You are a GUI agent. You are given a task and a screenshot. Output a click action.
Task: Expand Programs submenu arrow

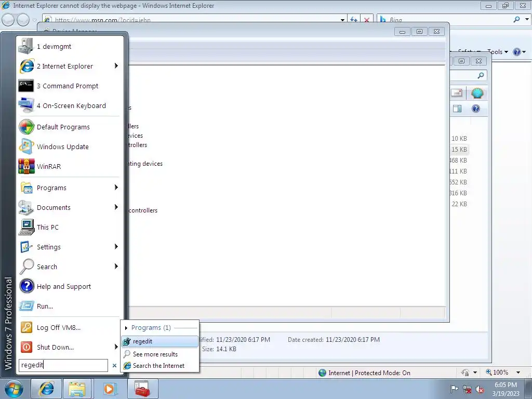coord(116,187)
